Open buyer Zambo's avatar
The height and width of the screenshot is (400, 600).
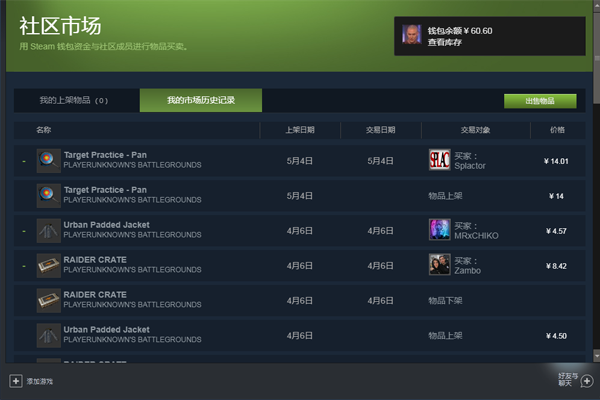coord(439,265)
